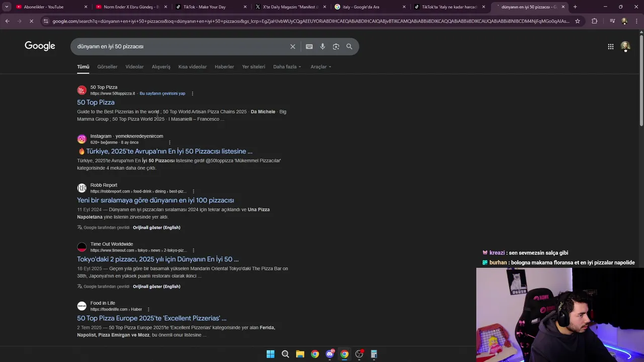
Task: Expand the Daha fazla filter dropdown
Action: click(287, 67)
